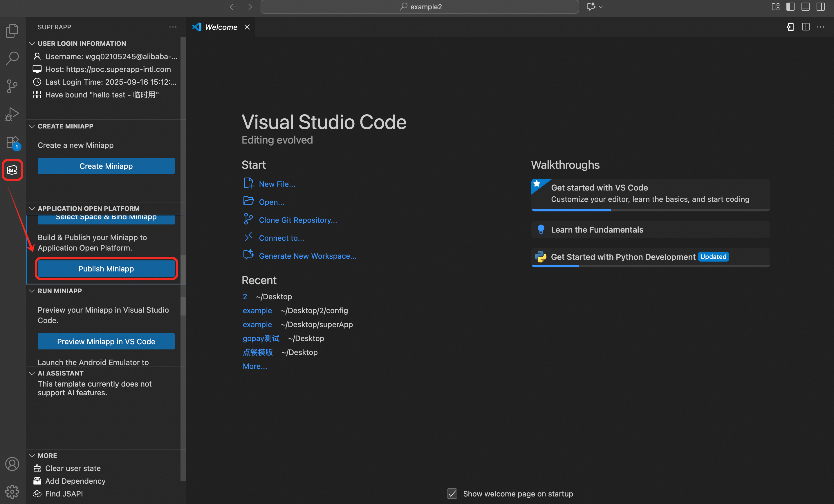This screenshot has width=834, height=504.
Task: Click the Clone Git Repository link
Action: click(x=297, y=220)
